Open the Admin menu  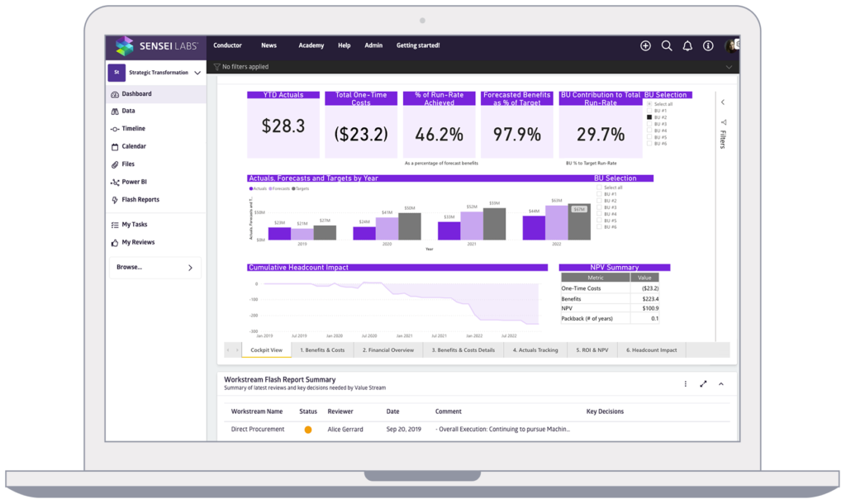pos(373,46)
